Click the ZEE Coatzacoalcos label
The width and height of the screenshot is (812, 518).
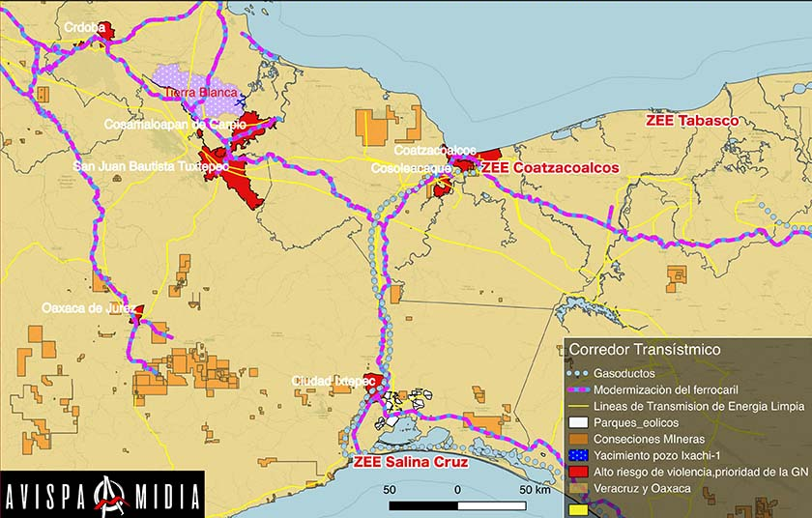coord(550,167)
